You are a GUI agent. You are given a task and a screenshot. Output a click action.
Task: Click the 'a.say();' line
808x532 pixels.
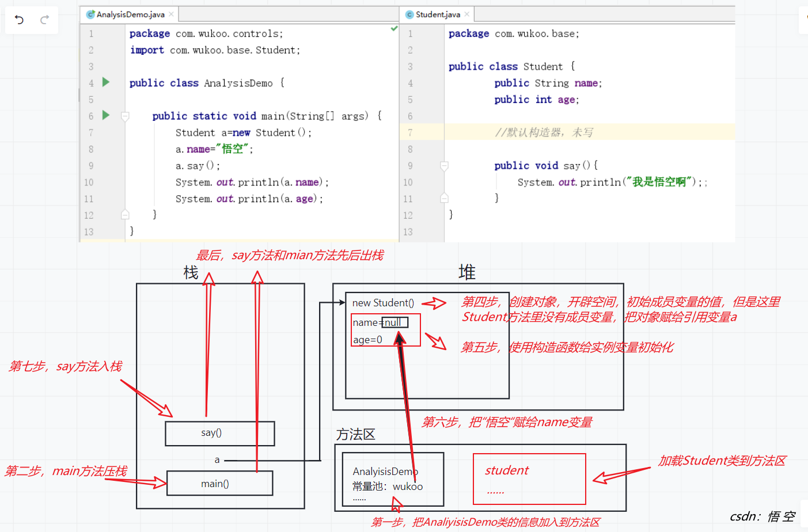click(198, 166)
